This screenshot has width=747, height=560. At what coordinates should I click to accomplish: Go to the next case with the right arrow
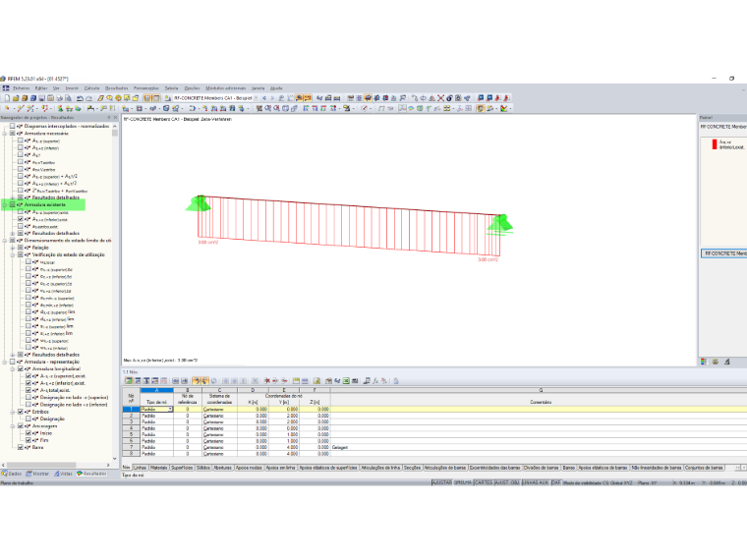click(x=273, y=98)
